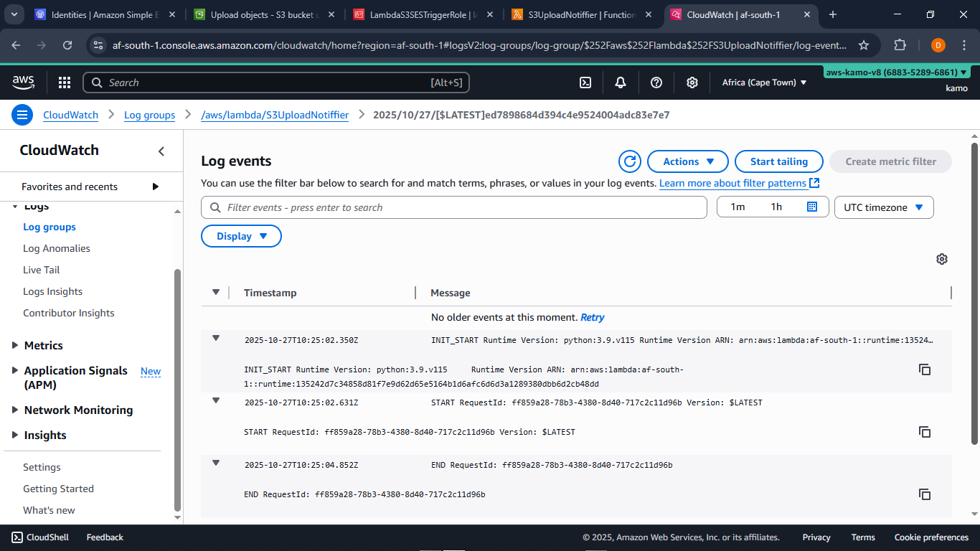Open the AWS services grid menu
This screenshot has height=551, width=980.
64,82
